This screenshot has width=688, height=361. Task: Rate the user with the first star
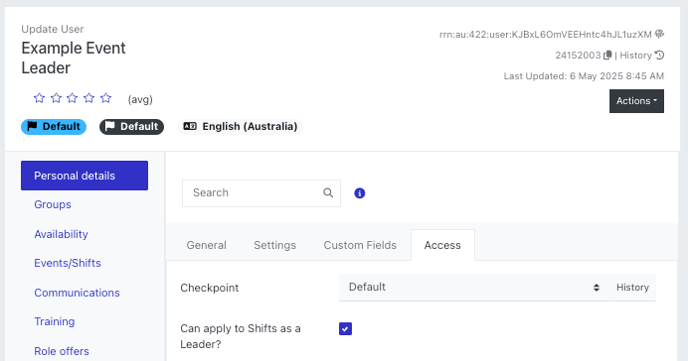[39, 98]
